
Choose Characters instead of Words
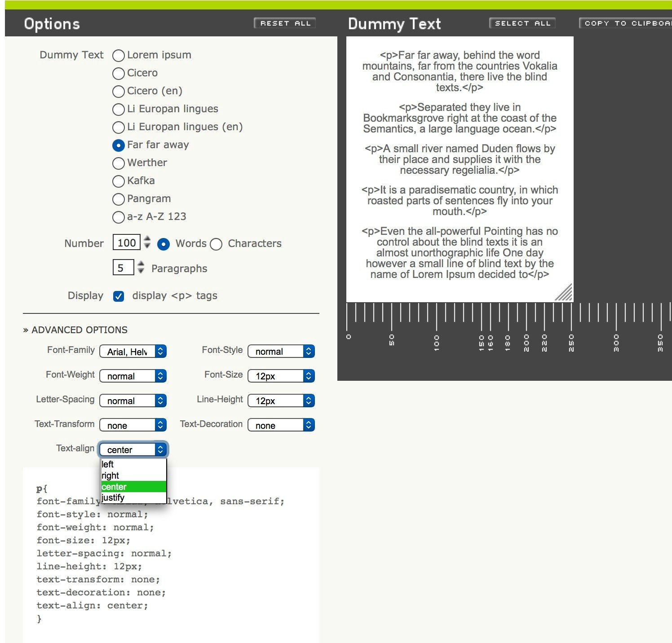click(x=216, y=244)
